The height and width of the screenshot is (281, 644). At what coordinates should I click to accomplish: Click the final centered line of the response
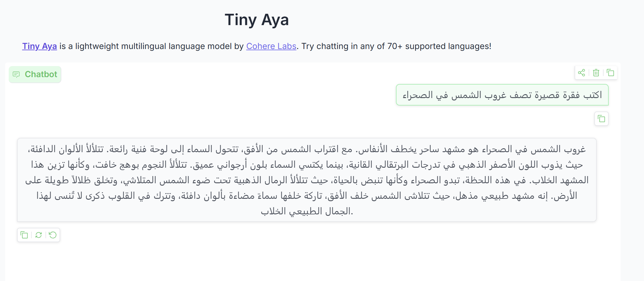tap(306, 211)
